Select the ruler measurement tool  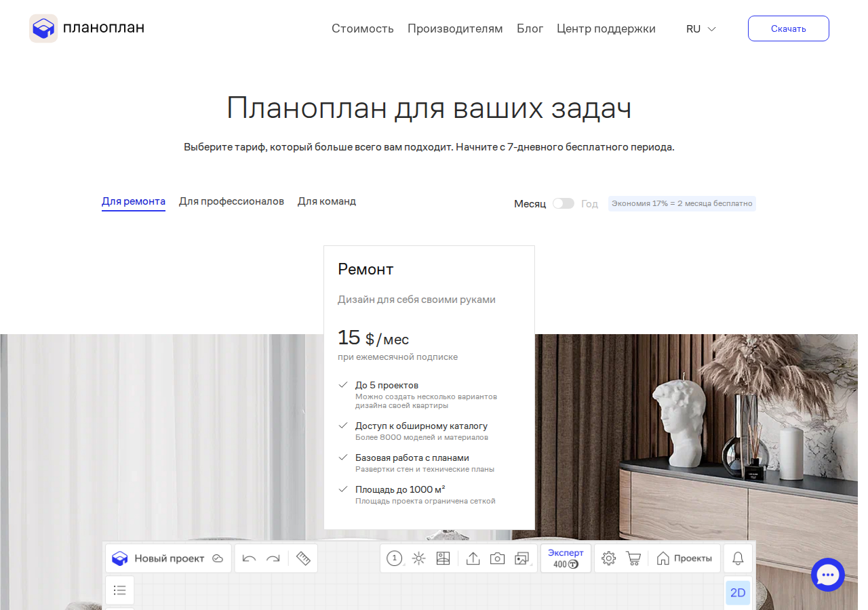pos(303,558)
